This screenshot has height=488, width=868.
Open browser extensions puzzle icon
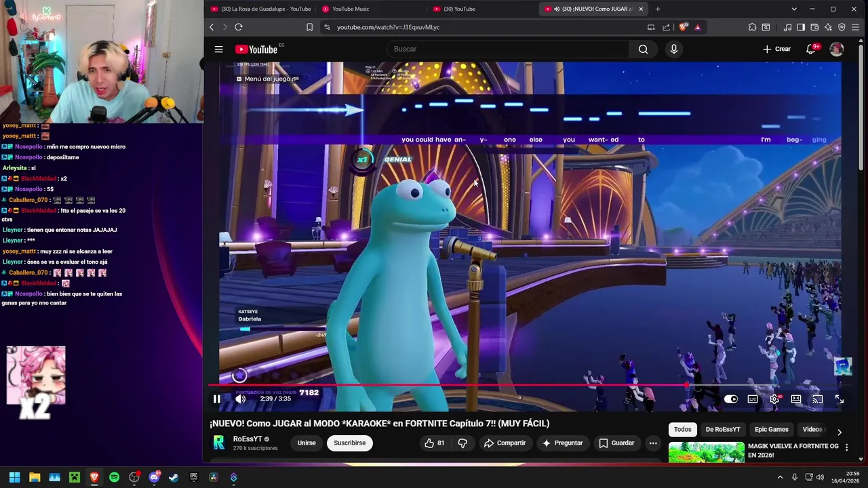click(752, 27)
